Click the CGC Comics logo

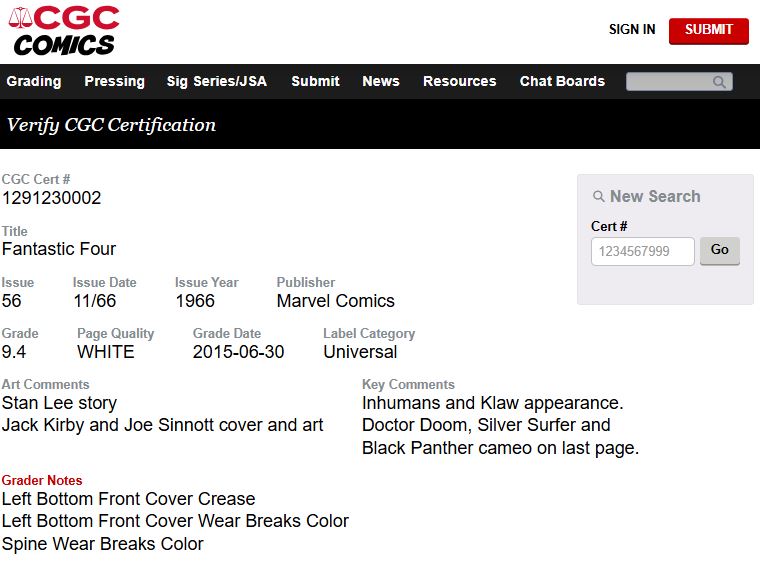coord(64,31)
